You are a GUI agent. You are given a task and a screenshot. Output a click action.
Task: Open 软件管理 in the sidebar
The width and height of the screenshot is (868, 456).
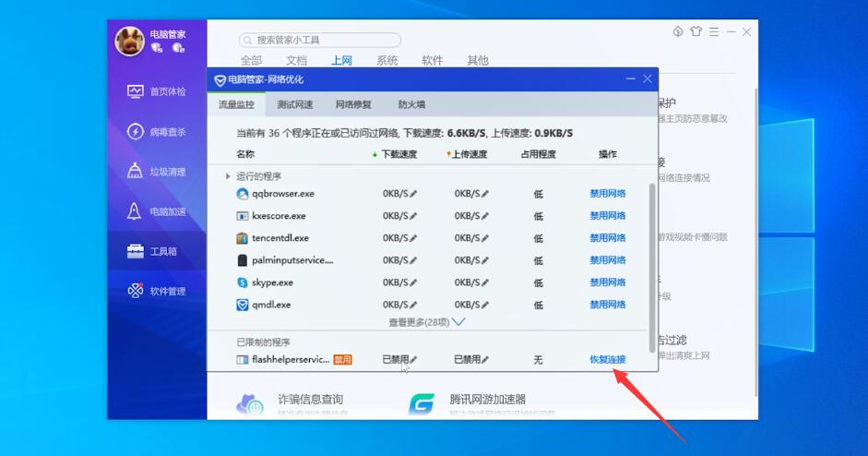(x=157, y=291)
